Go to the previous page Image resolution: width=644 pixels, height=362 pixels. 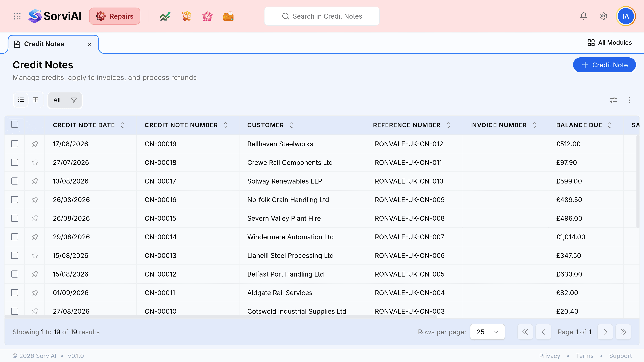pyautogui.click(x=543, y=332)
